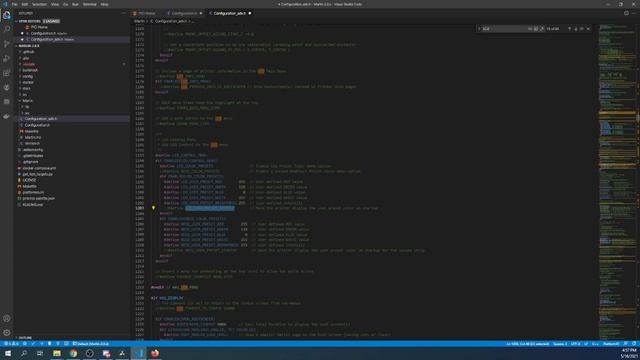Open .gitignore file
This screenshot has height=360, width=640.
tap(31, 162)
